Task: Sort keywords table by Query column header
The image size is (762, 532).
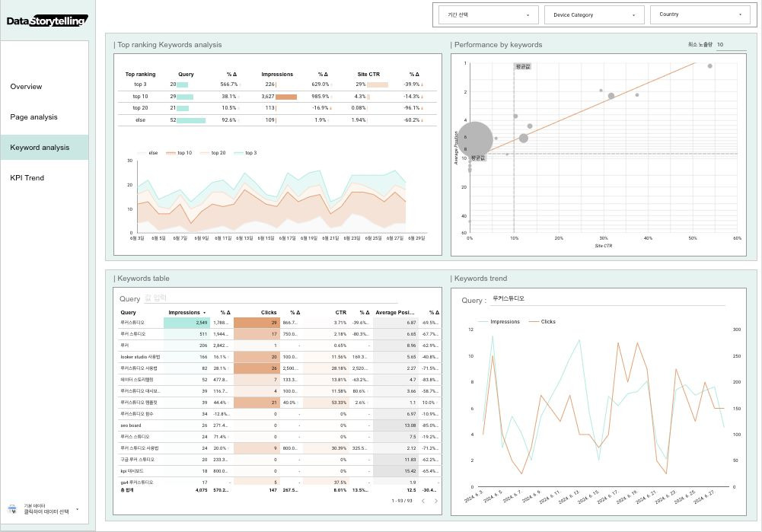Action: (x=129, y=312)
